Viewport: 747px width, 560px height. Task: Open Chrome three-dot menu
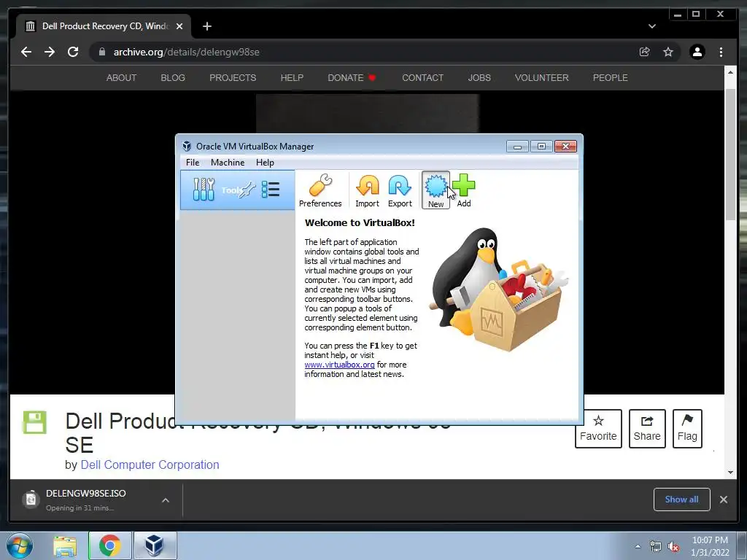click(x=721, y=52)
